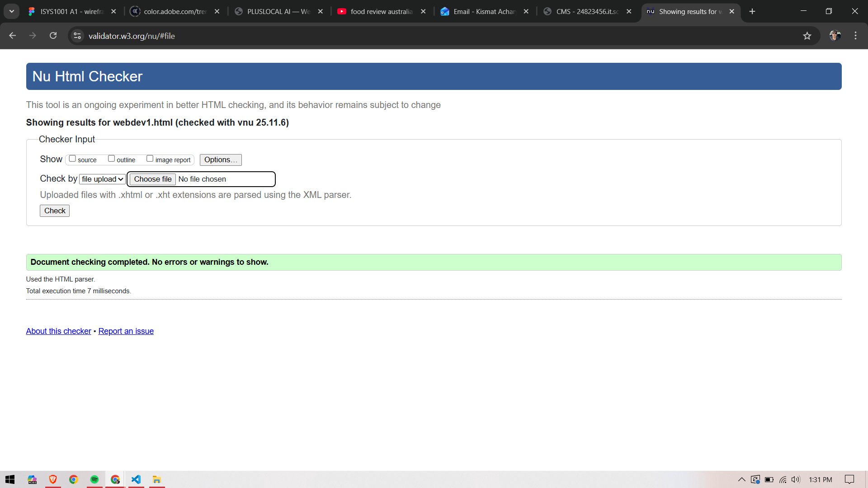Open the About this checker link

click(x=58, y=331)
